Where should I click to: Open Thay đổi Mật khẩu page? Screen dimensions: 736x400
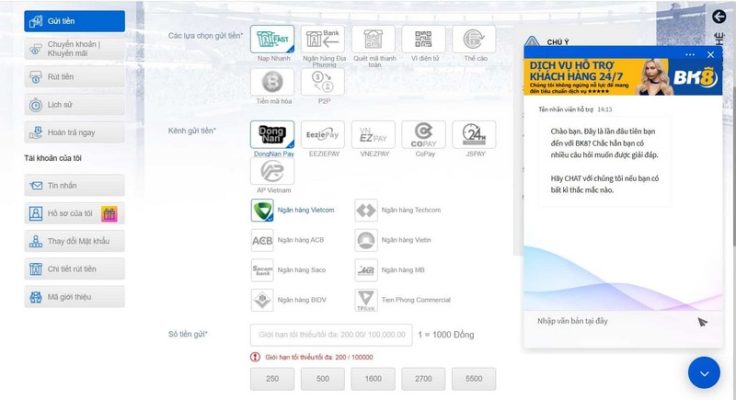point(75,241)
